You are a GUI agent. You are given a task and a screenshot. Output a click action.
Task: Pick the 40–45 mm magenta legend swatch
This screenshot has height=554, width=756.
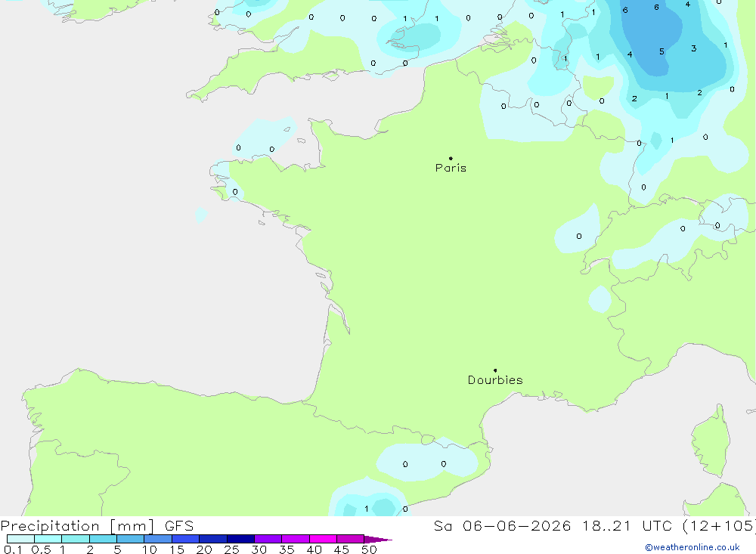[323, 539]
